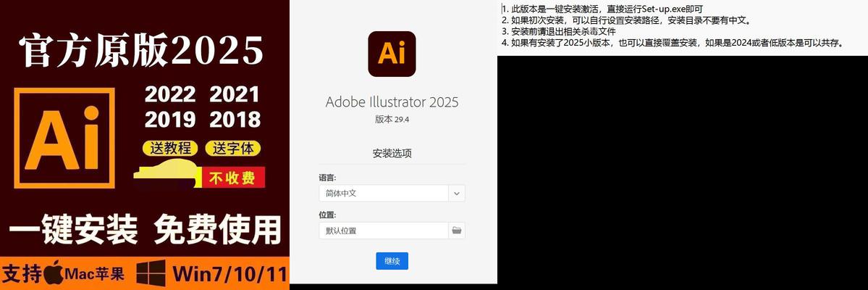The width and height of the screenshot is (868, 290).
Task: Click note line 3 about 杀毒文件
Action: click(x=558, y=32)
